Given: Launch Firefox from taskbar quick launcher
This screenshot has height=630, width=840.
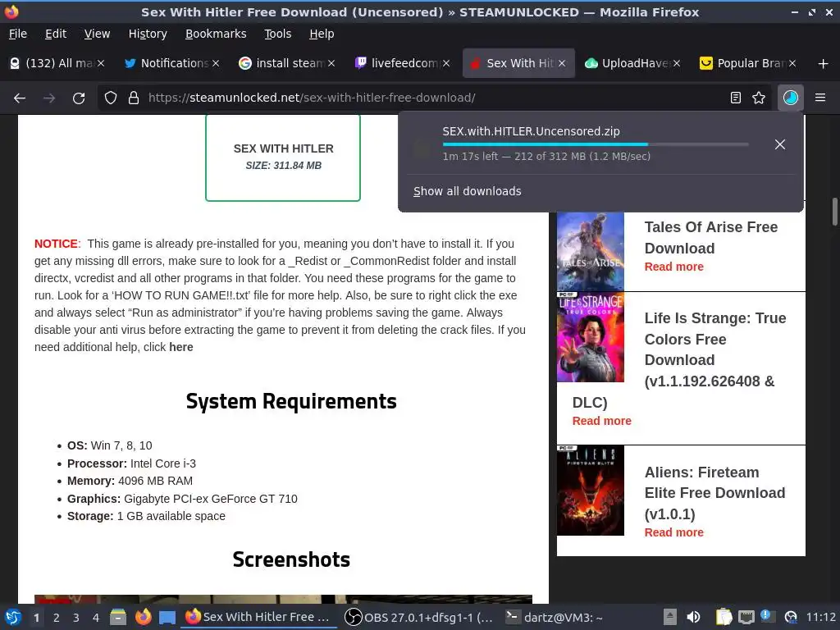Looking at the screenshot, I should tap(143, 618).
